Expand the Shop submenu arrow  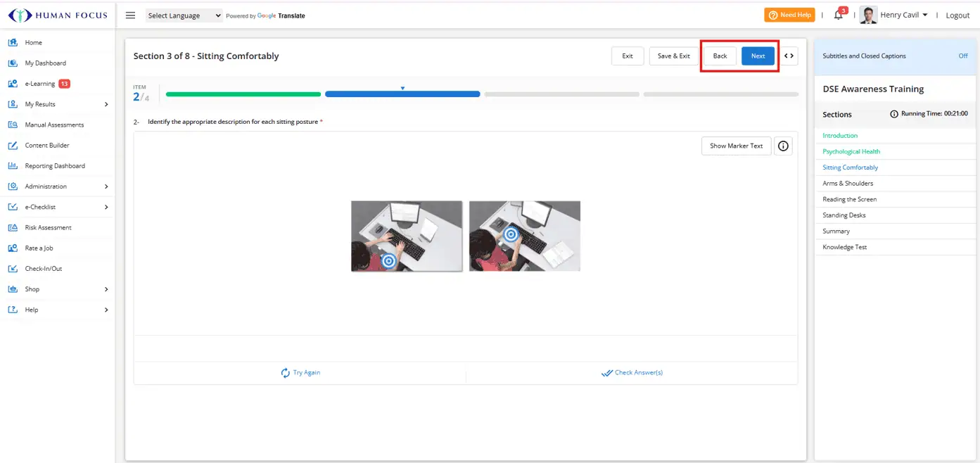coord(106,289)
